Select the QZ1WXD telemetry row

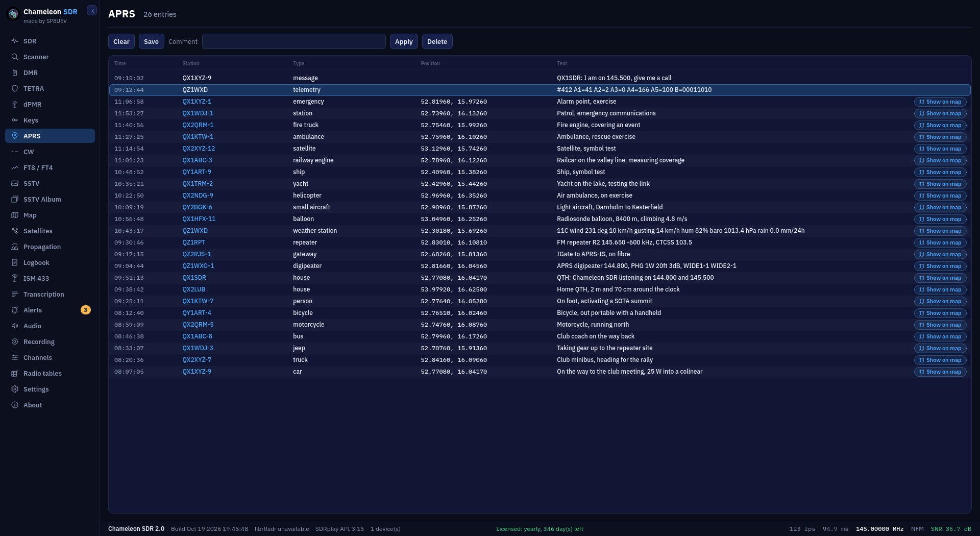[x=540, y=90]
